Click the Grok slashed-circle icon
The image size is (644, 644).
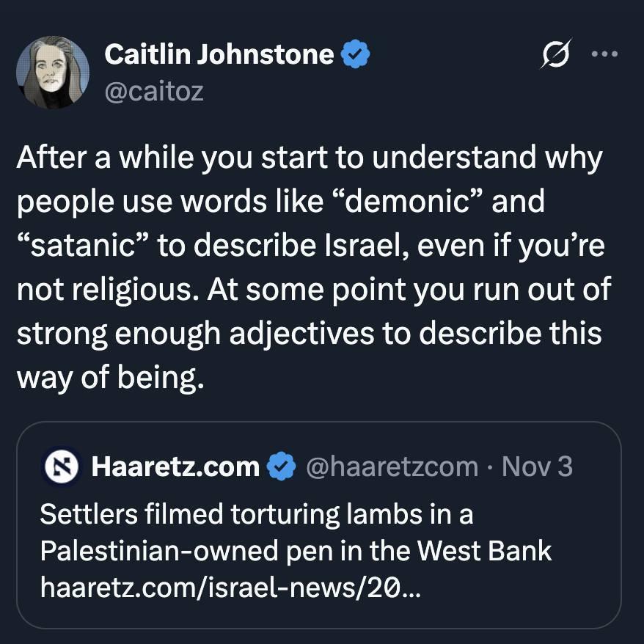coord(556,55)
